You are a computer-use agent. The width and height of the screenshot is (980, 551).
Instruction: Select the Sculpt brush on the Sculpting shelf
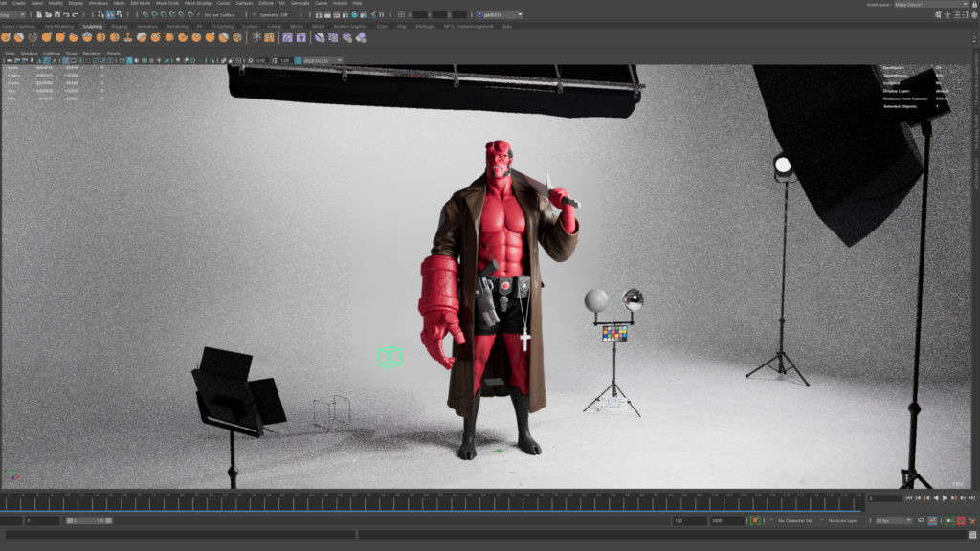coord(7,41)
